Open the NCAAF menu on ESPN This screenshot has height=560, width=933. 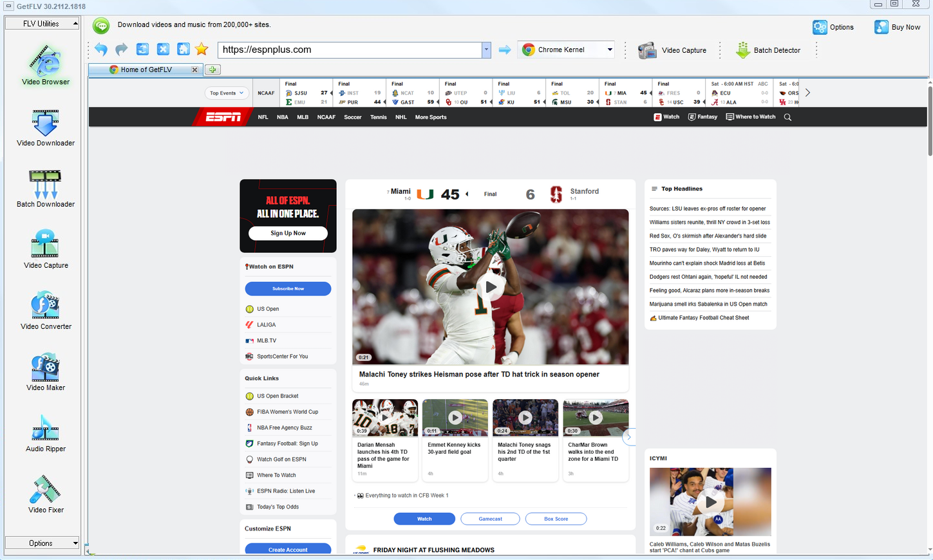click(x=326, y=117)
